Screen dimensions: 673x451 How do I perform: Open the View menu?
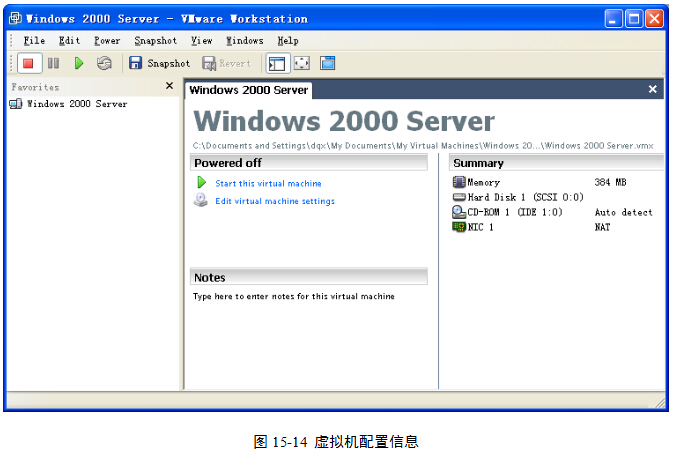pyautogui.click(x=201, y=41)
